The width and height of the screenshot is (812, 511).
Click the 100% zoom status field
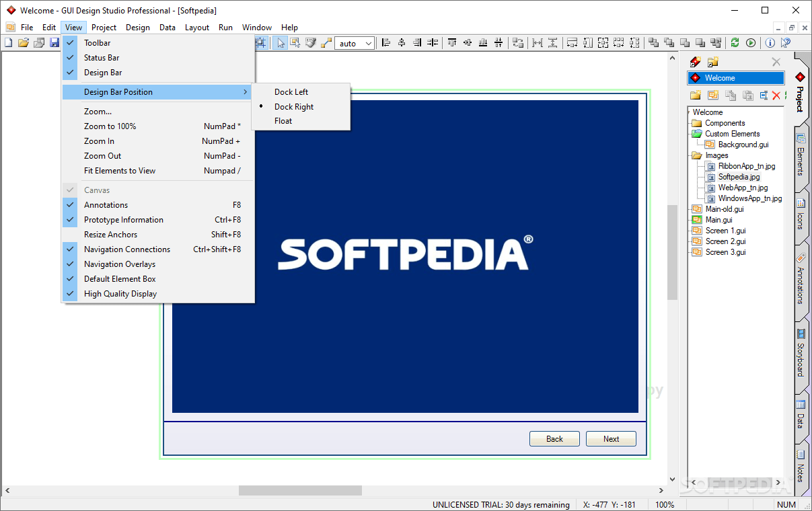665,504
